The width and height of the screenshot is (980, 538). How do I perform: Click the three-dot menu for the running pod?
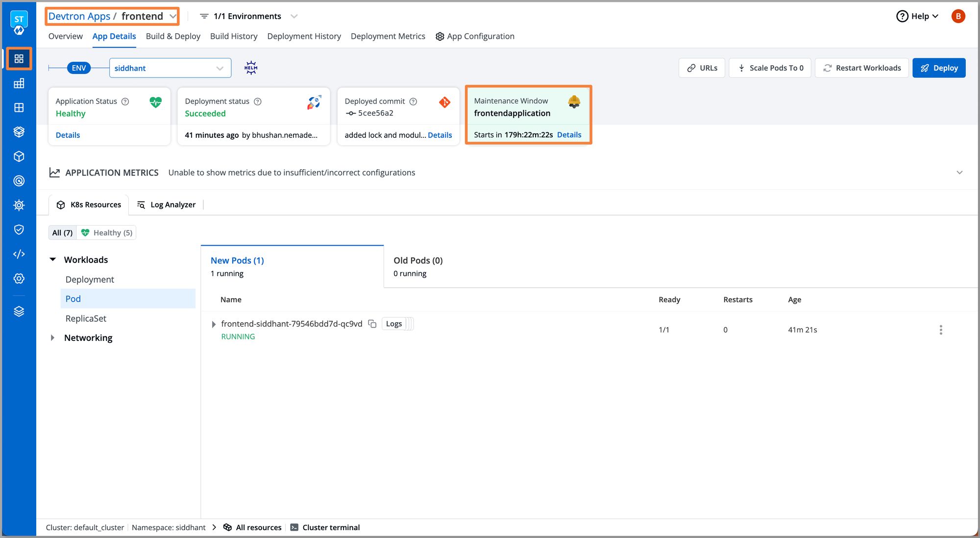tap(940, 329)
